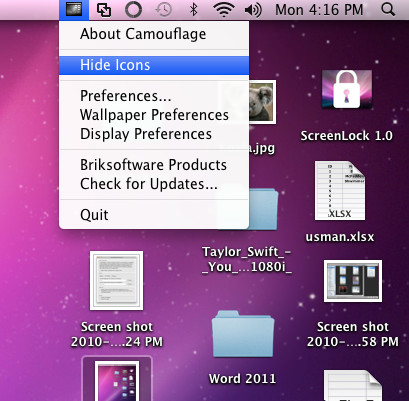Open Spotlight search magnifier

(388, 10)
